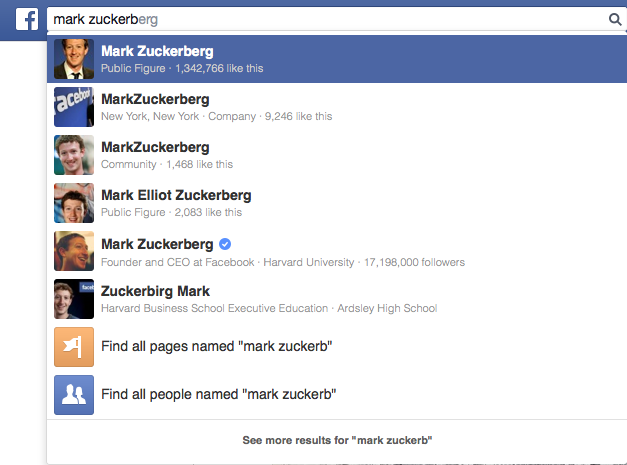Open Mark Zuckerberg Founder and CEO profile
The height and width of the screenshot is (465, 627).
pos(337,251)
